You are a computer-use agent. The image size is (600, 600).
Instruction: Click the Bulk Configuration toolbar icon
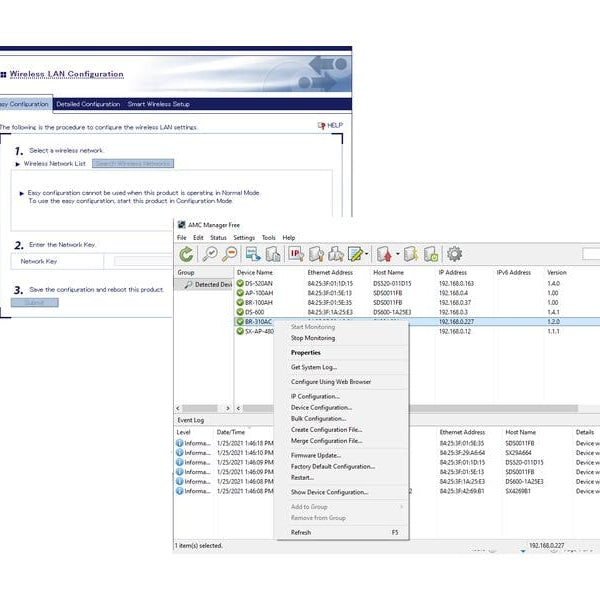point(336,254)
